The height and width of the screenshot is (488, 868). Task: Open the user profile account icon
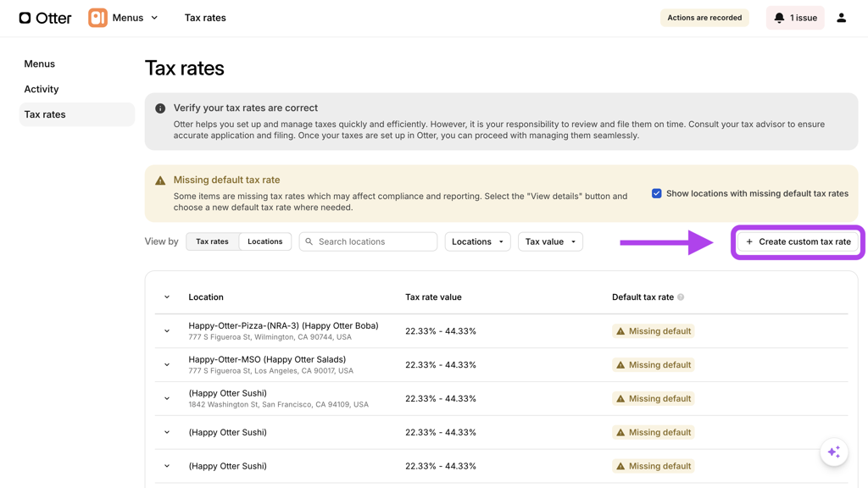tap(841, 18)
